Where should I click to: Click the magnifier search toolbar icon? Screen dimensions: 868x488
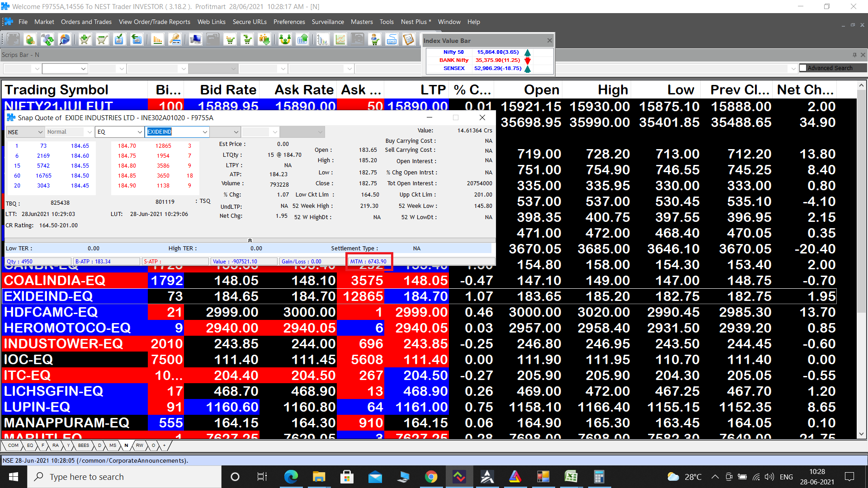65,40
